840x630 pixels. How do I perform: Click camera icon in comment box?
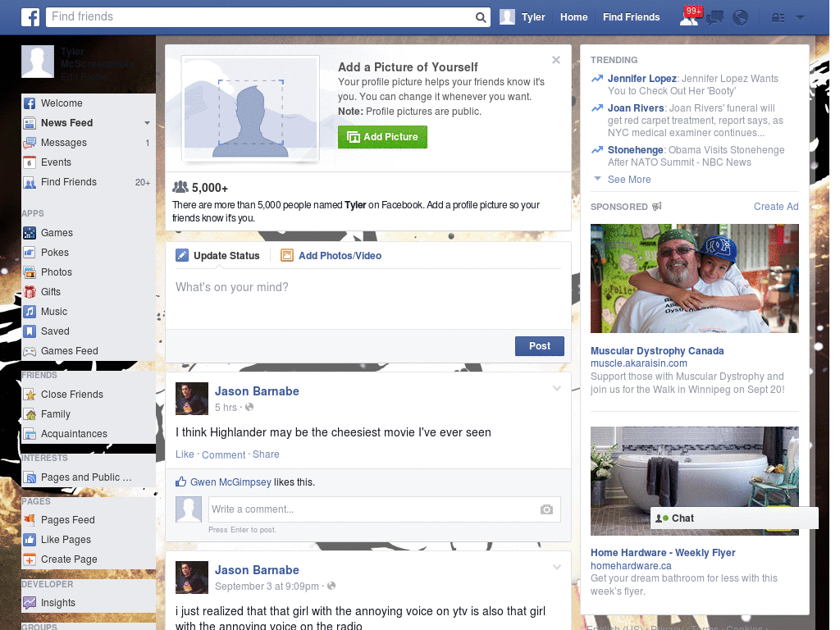tap(546, 509)
